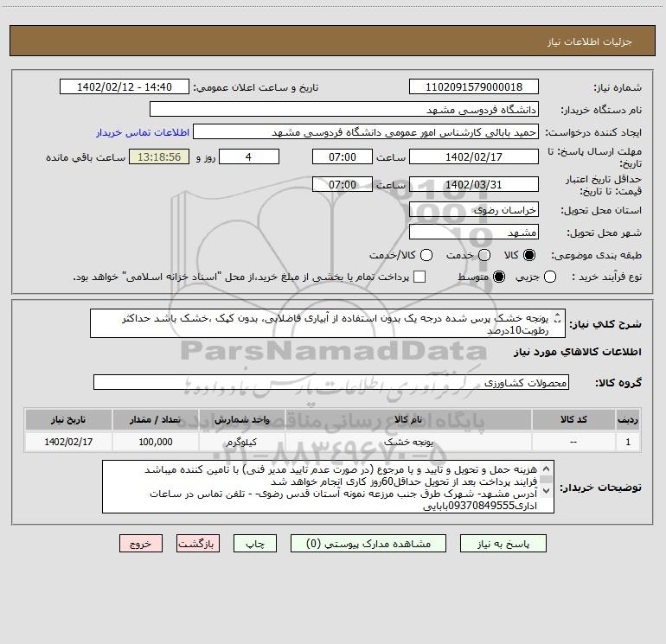The height and width of the screenshot is (644, 666).
Task: Click the table date cell 1402/02/17
Action: (x=68, y=442)
